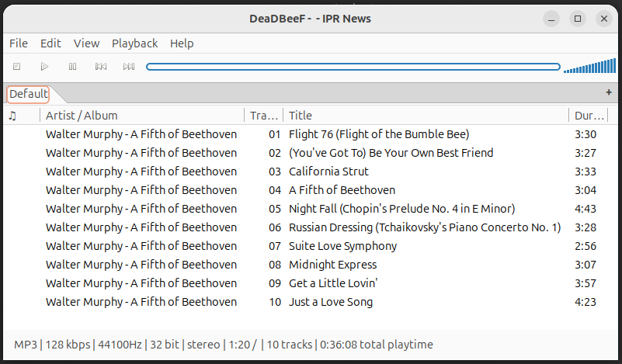Pause playback with the pause icon
622x364 pixels.
point(72,67)
